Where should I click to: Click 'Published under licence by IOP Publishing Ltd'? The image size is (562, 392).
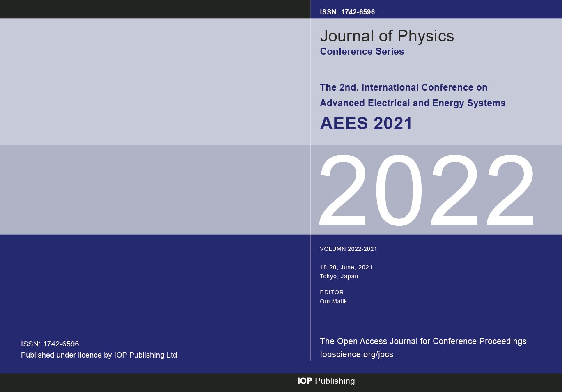point(99,355)
